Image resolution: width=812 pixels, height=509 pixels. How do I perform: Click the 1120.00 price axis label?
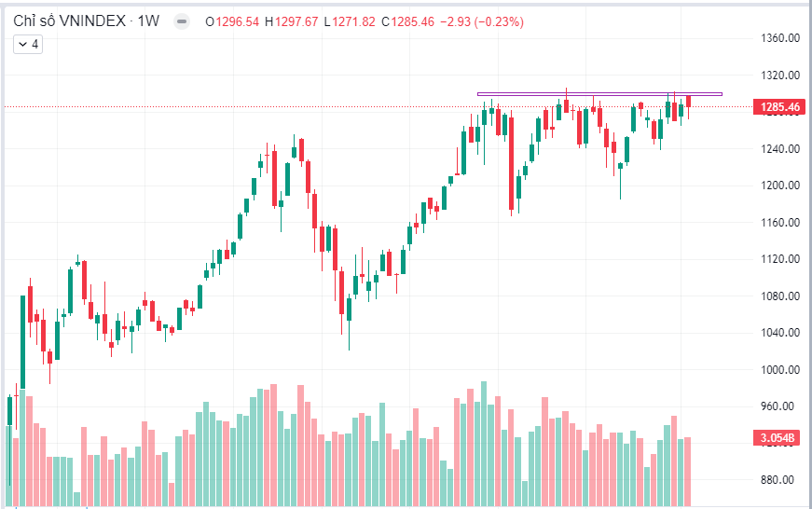780,259
